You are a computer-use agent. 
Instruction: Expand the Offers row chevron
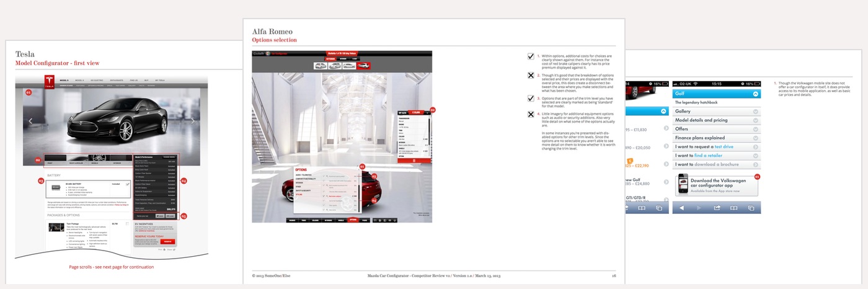755,129
